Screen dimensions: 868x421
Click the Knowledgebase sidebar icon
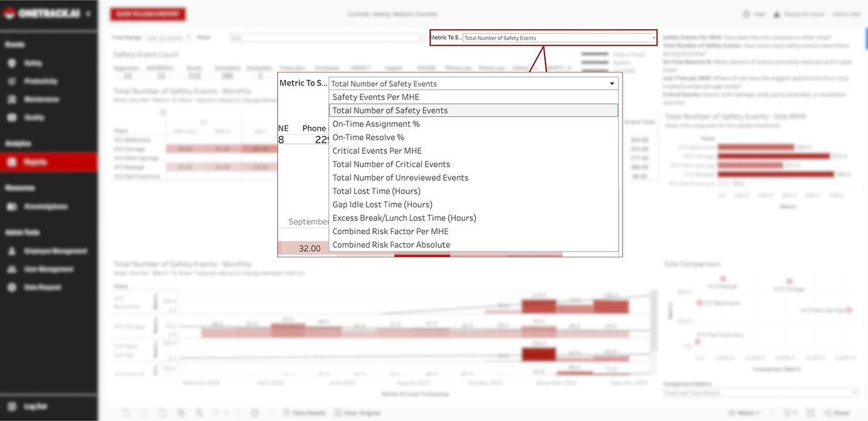(x=12, y=206)
